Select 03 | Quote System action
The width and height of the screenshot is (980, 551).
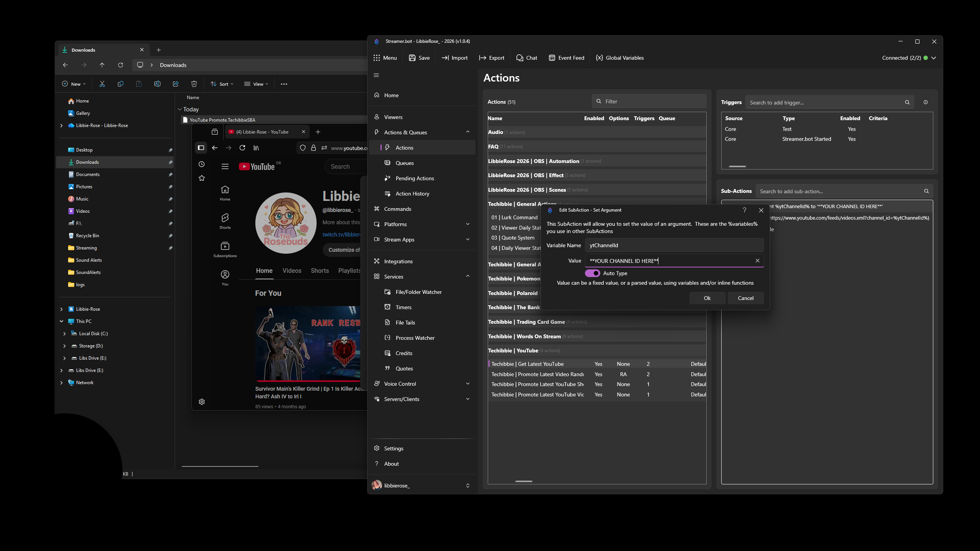click(x=514, y=238)
